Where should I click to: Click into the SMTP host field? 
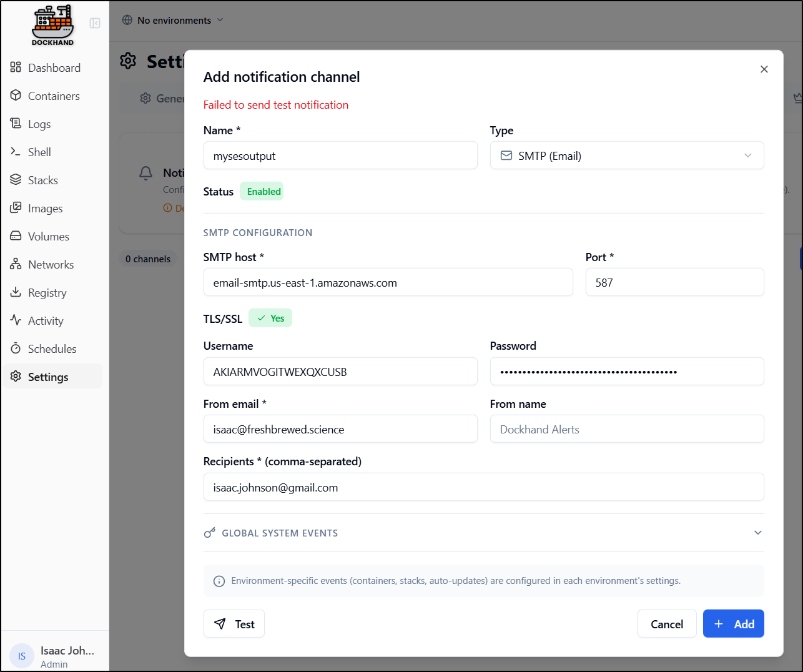[x=388, y=283]
